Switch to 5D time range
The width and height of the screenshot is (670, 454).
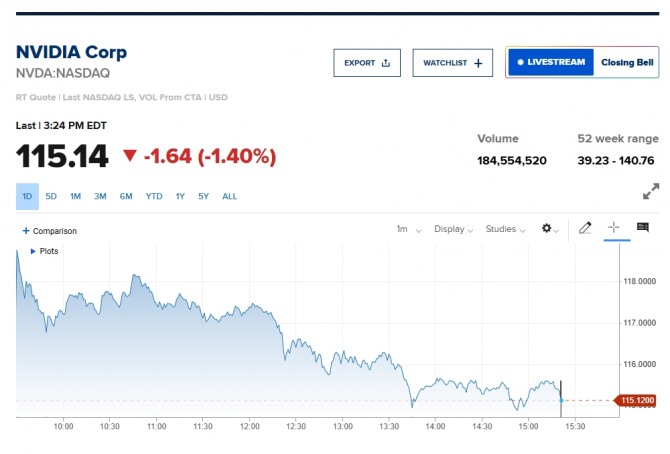click(x=51, y=196)
